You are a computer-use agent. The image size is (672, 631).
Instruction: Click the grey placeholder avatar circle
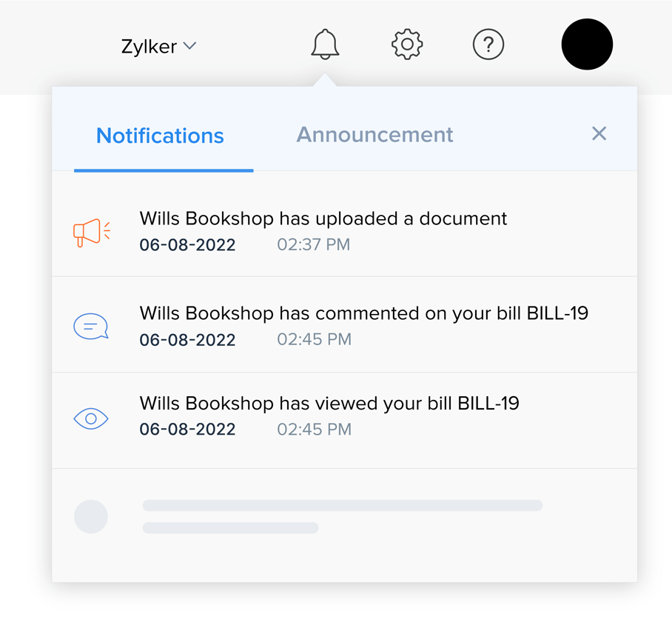click(x=91, y=517)
